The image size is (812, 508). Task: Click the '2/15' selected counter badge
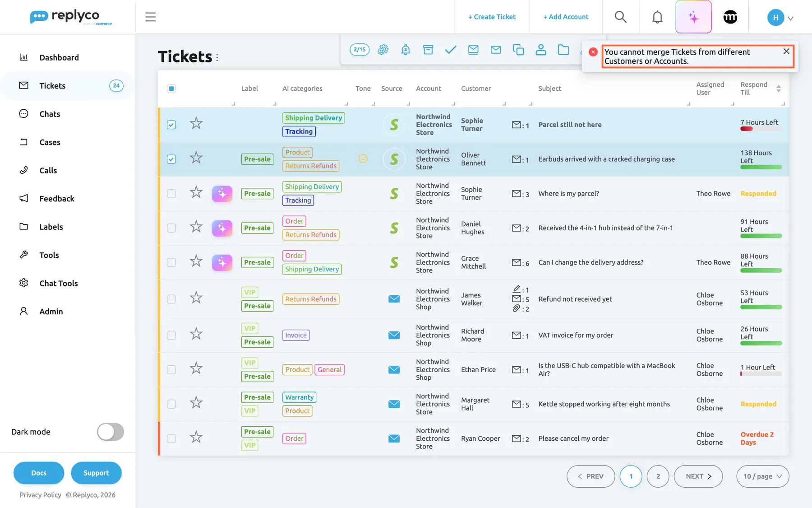(360, 50)
